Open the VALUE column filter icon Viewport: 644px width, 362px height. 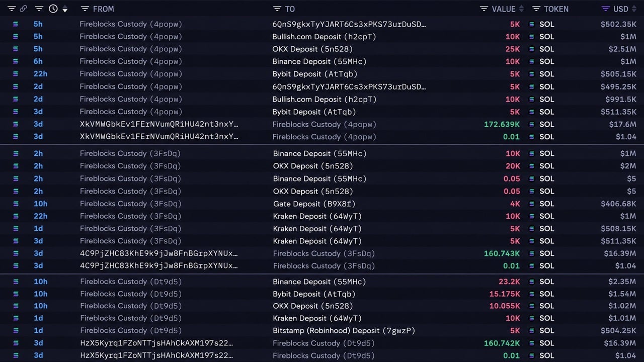point(484,9)
